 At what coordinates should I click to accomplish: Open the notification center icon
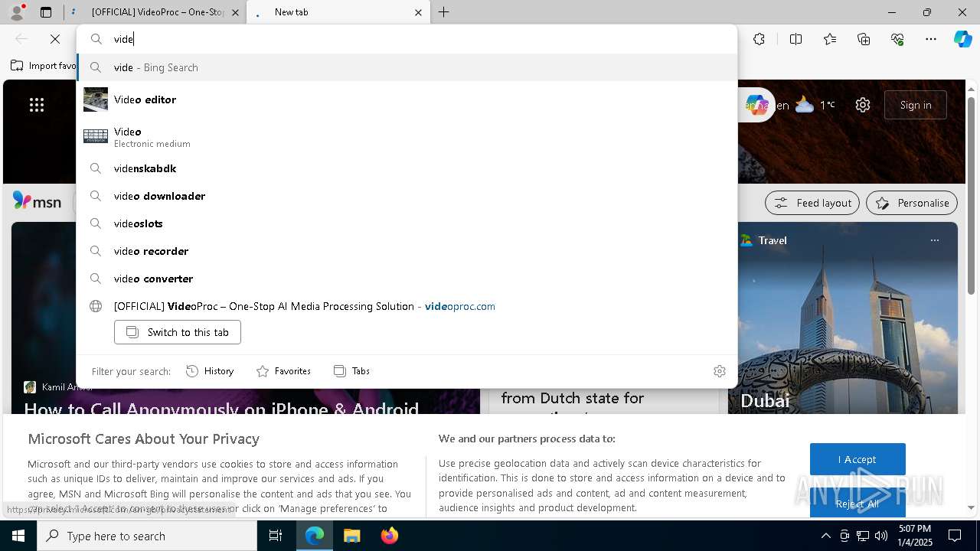[x=955, y=536]
